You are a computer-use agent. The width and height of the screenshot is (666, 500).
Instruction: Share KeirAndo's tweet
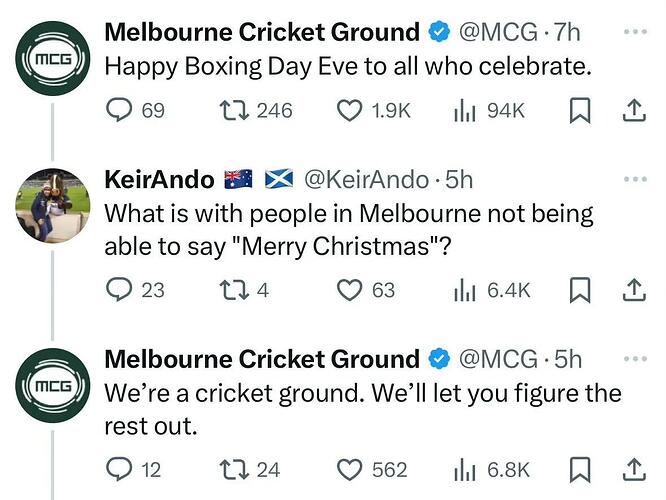coord(634,290)
